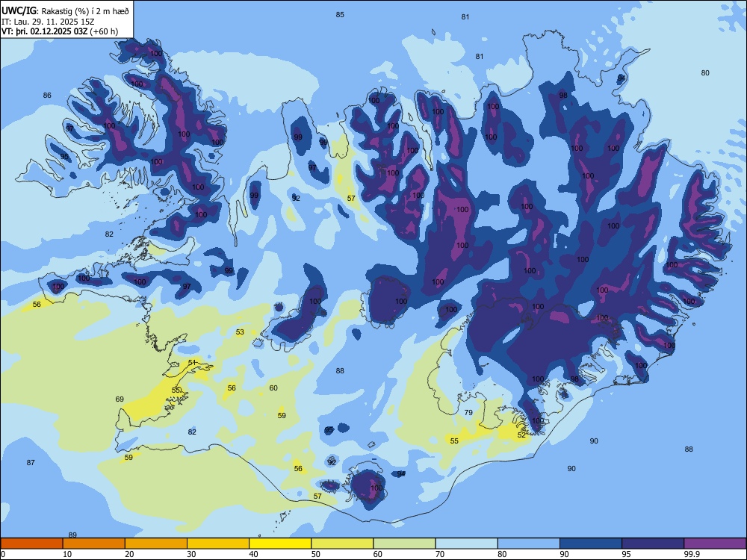Image resolution: width=747 pixels, height=560 pixels.
Task: Click the bright yellow 40–50 legend swatch
Action: [x=280, y=544]
